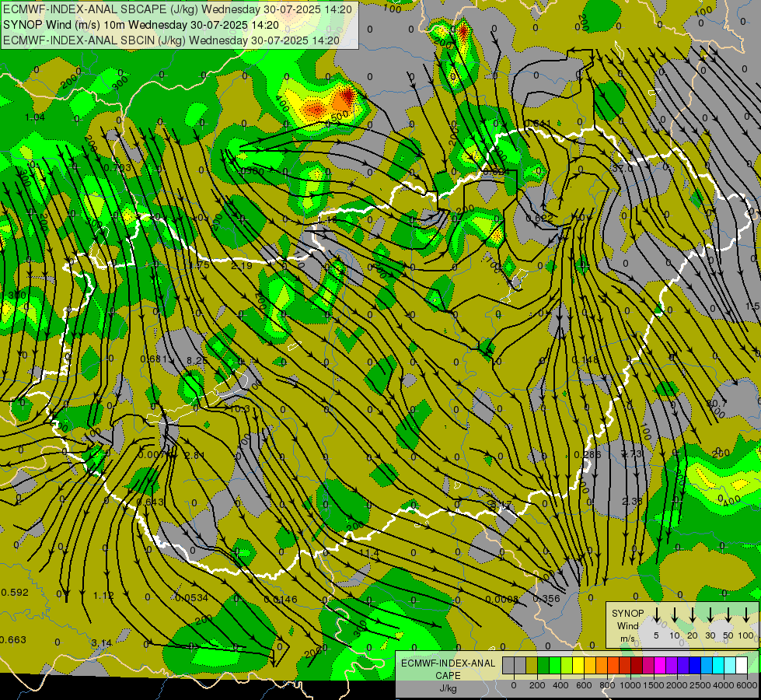The height and width of the screenshot is (700, 761).
Task: Click the '0.622' value on the map
Action: (539, 219)
